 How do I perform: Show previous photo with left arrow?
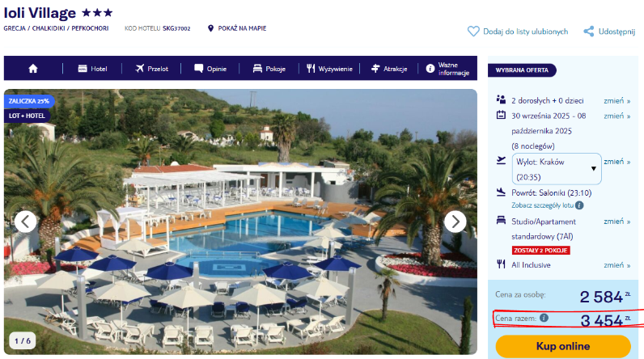[x=25, y=222]
